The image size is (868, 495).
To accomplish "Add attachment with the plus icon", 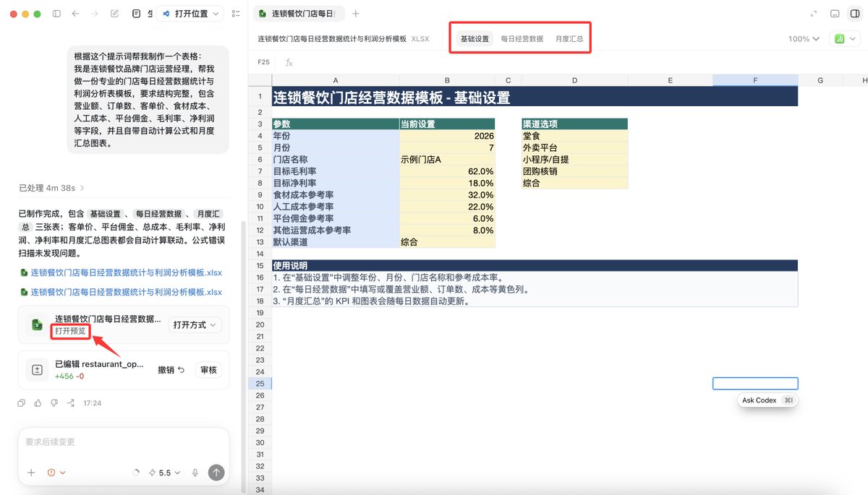I will point(31,473).
